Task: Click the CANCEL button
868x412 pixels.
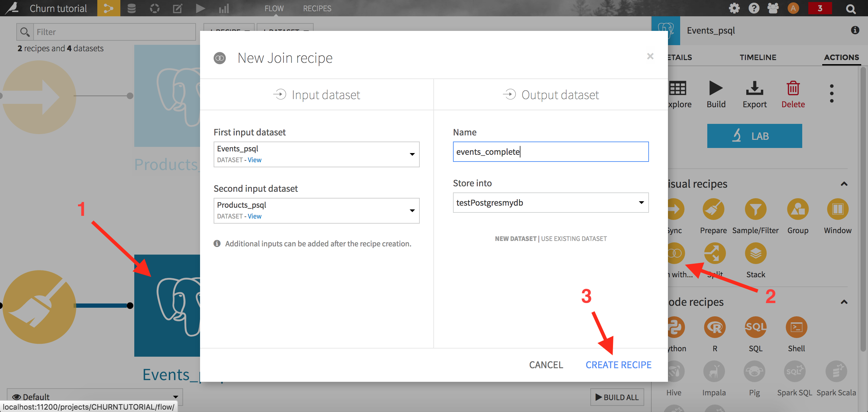Action: 546,365
